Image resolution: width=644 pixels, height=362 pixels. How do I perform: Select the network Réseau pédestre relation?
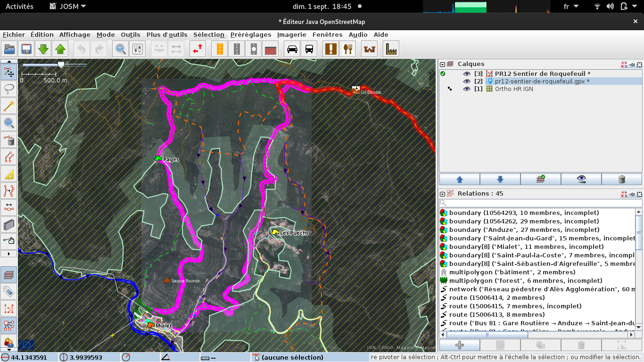[537, 289]
